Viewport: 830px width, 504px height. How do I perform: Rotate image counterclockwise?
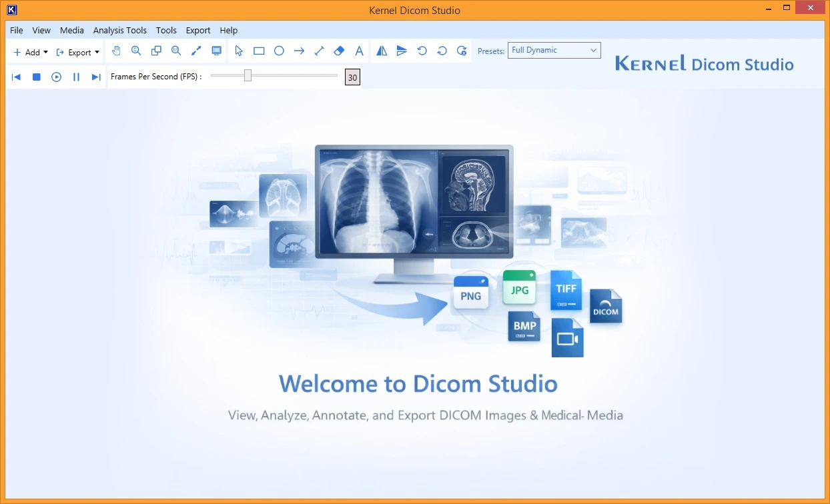[x=422, y=51]
